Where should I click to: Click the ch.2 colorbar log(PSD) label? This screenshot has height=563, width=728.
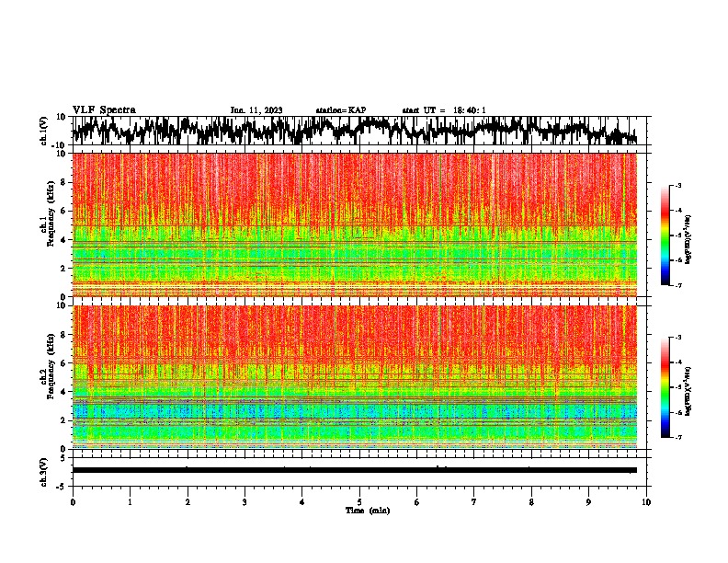point(688,391)
